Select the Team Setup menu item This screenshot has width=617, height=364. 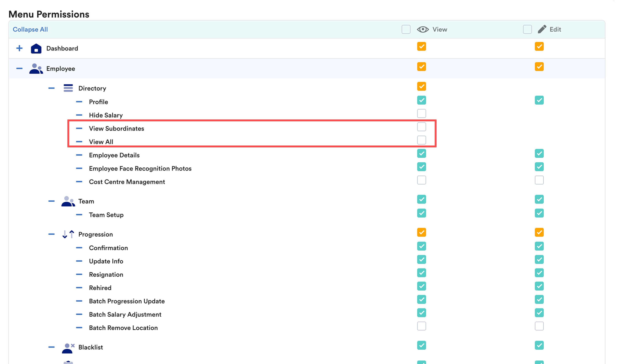point(106,215)
